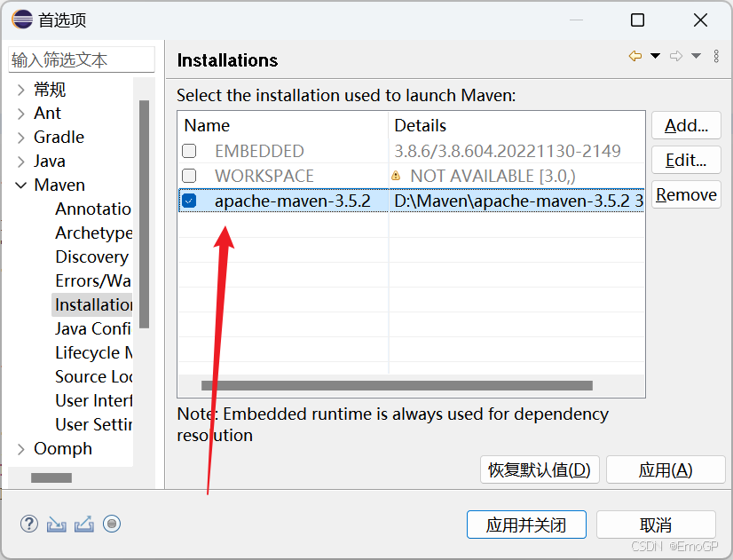Click the forward navigation arrow icon

click(676, 56)
